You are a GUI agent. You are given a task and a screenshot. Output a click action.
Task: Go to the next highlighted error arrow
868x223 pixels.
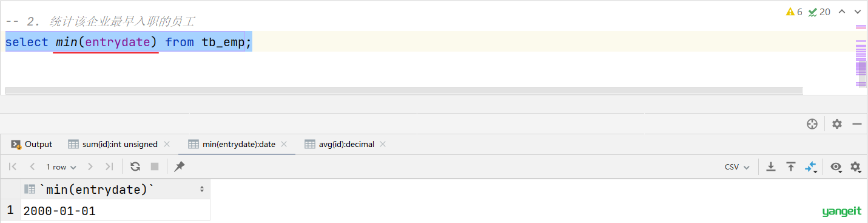(x=858, y=12)
